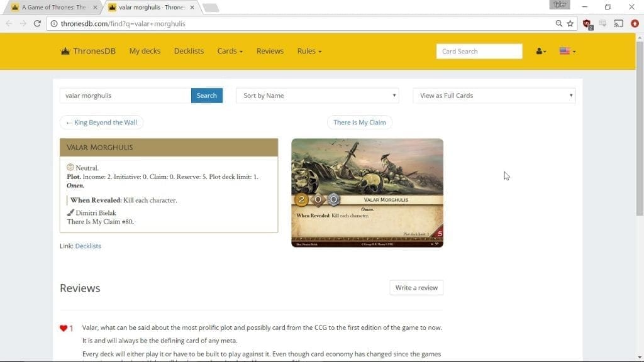Viewport: 644px width, 362px height.
Task: Click the scrollbar down arrow
Action: click(x=640, y=358)
